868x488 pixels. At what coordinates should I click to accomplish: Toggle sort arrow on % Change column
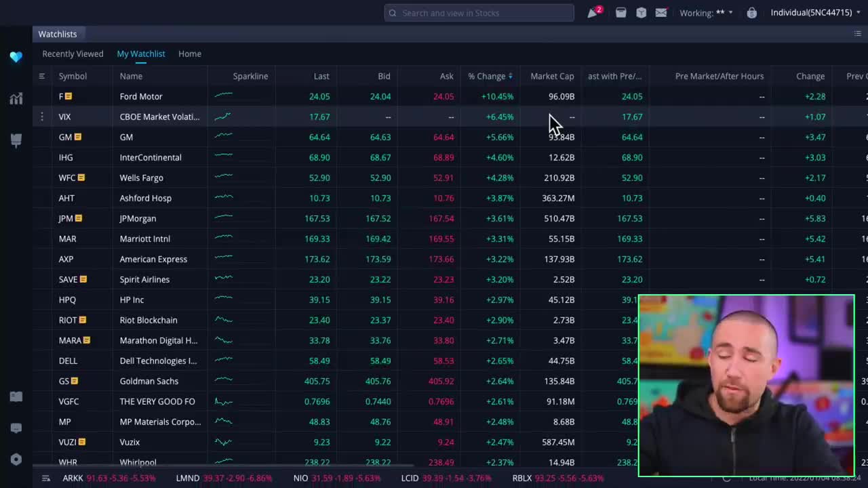coord(510,76)
